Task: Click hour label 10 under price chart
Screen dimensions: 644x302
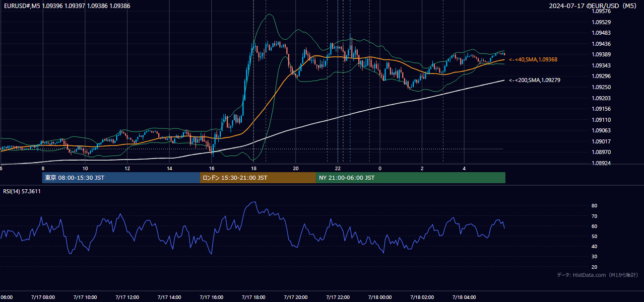Action: coord(85,168)
